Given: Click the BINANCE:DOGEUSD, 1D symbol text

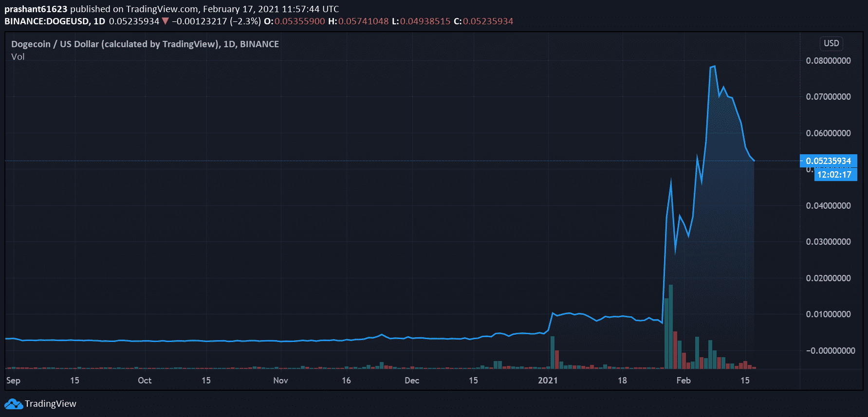Looking at the screenshot, I should [x=55, y=21].
